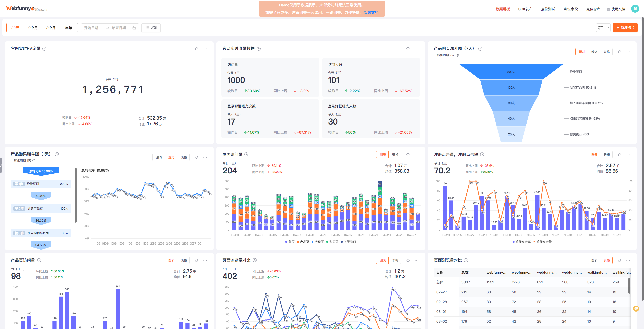Expand dropdown arrow next to layout button
This screenshot has height=329, width=644.
(608, 28)
